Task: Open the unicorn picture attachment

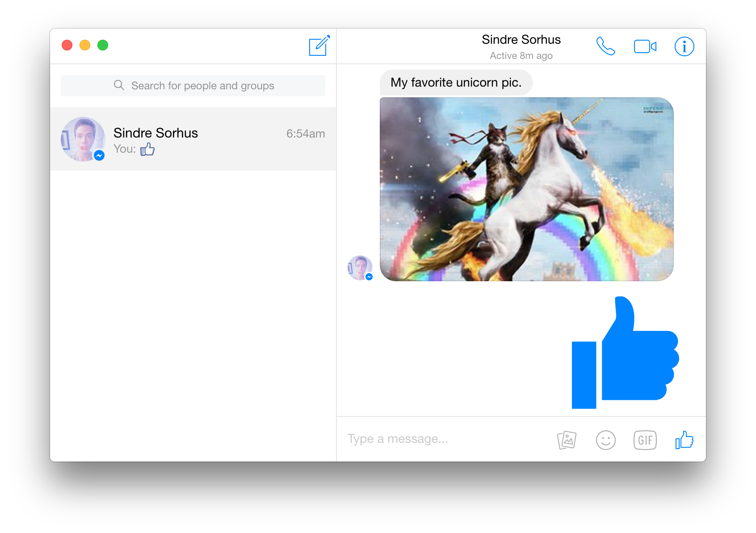Action: (526, 189)
